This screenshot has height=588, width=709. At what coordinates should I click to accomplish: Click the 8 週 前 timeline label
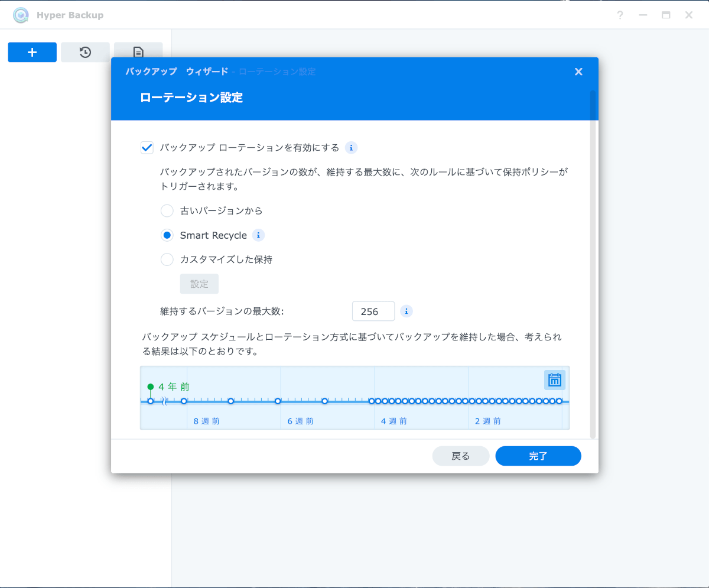coord(207,421)
